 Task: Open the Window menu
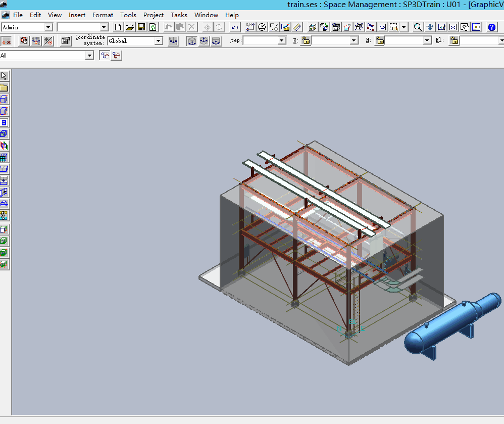coord(206,15)
